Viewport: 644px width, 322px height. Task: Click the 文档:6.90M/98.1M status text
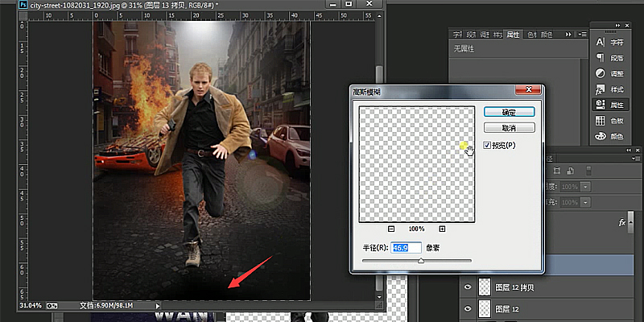(107, 306)
